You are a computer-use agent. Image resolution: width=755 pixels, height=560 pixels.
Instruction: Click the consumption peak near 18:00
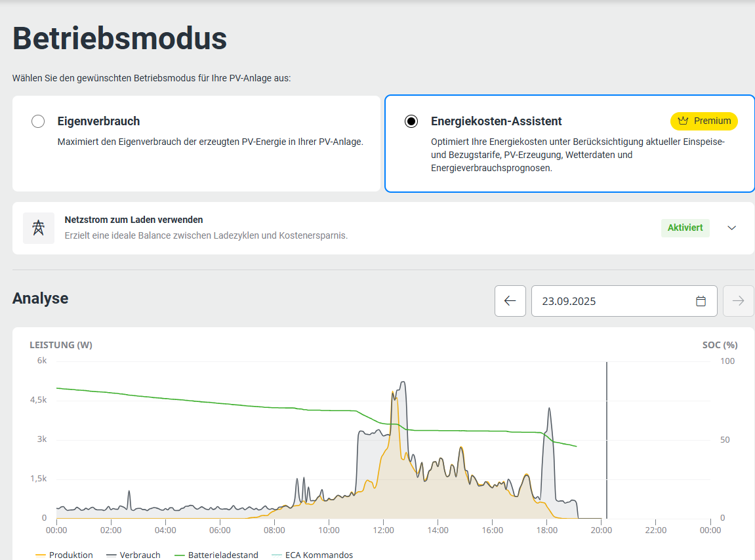pos(549,409)
